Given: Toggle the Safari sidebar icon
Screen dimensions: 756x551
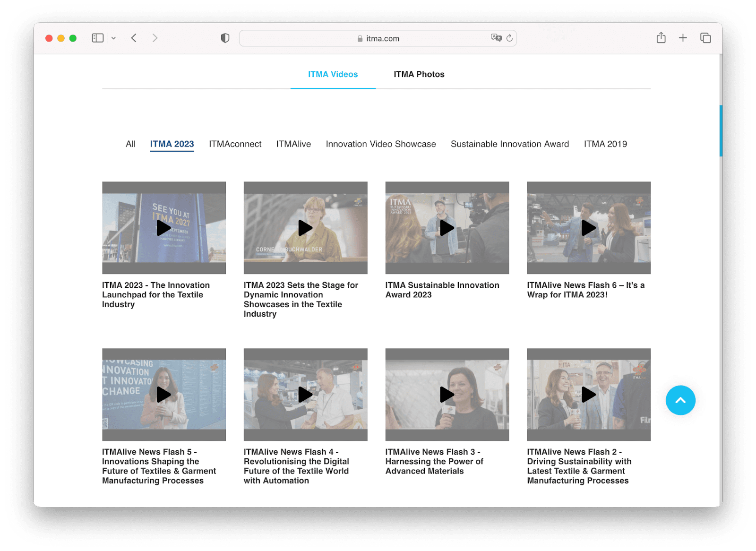Looking at the screenshot, I should point(97,38).
